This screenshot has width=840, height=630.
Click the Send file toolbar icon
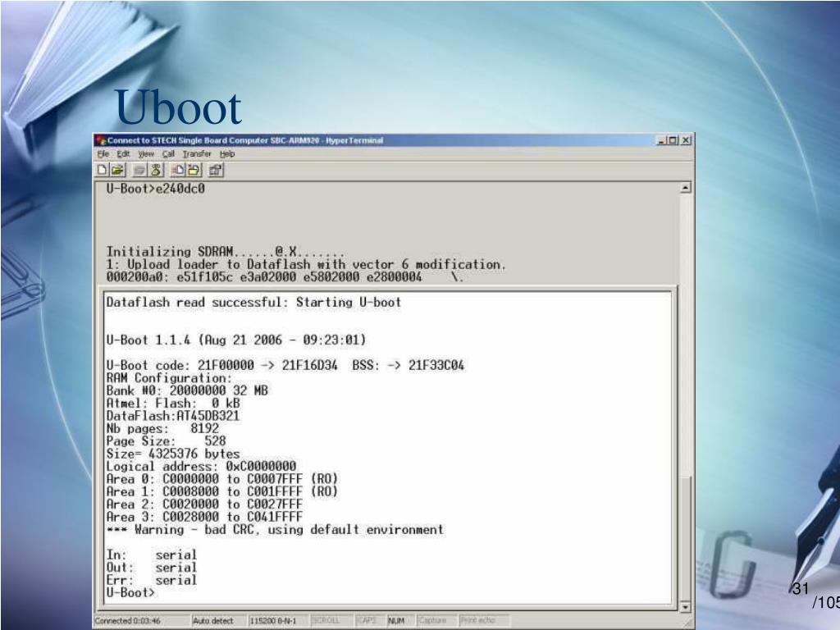pos(178,171)
